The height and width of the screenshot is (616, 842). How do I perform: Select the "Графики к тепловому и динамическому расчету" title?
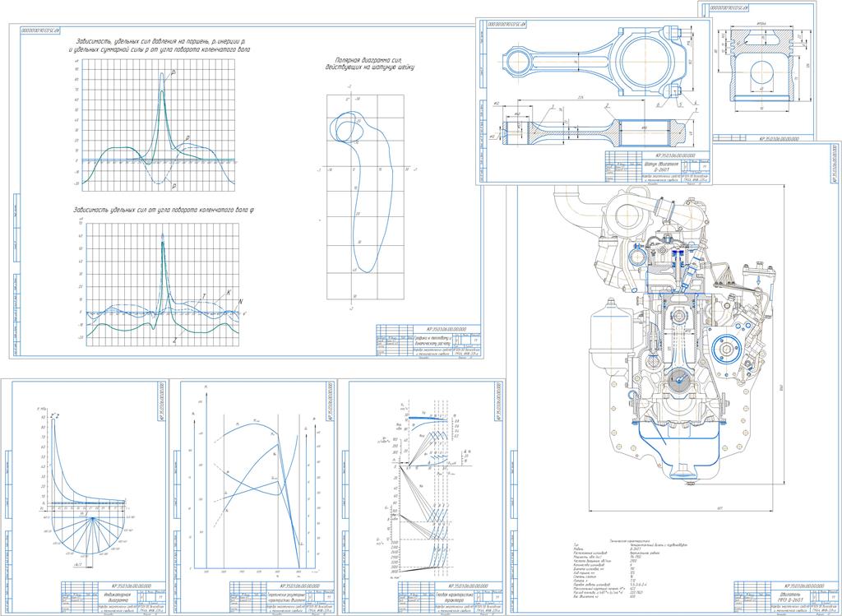tap(433, 340)
